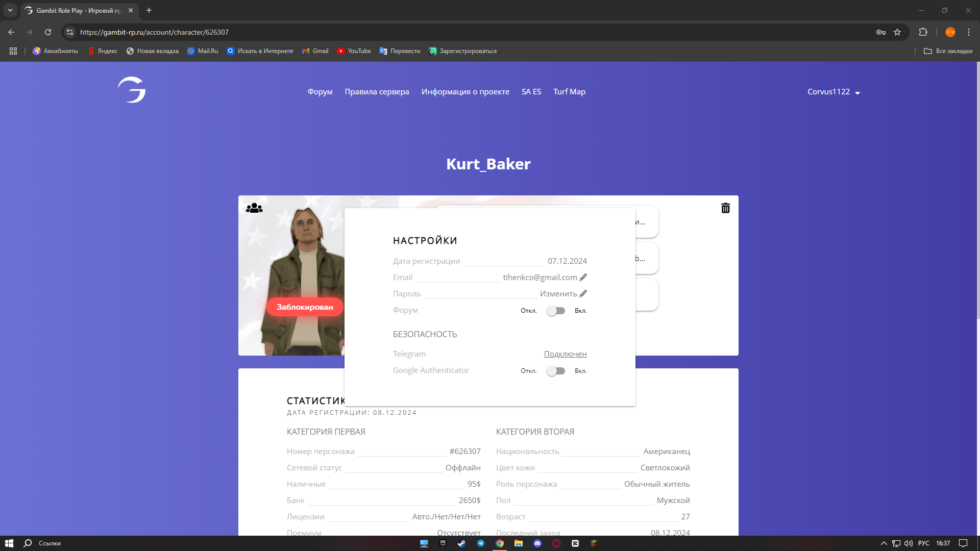Click the pencil icon next to Email
Viewport: 980px width, 551px height.
point(583,277)
